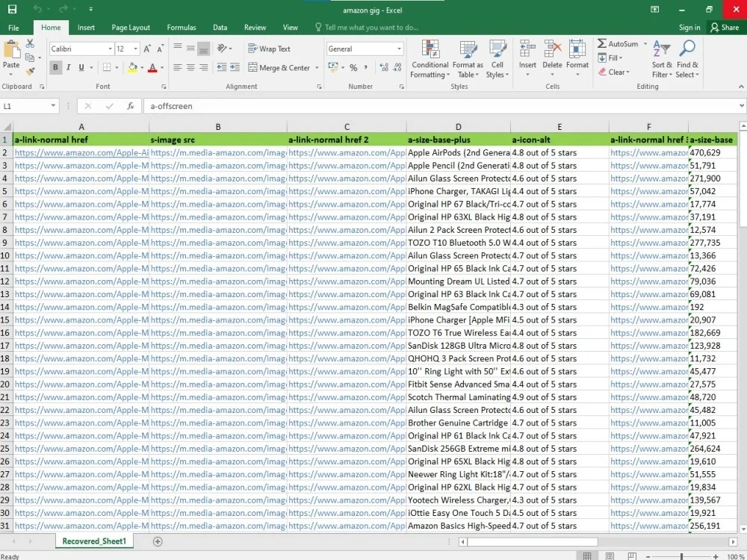
Task: Open Cell Styles gallery
Action: coord(498,60)
